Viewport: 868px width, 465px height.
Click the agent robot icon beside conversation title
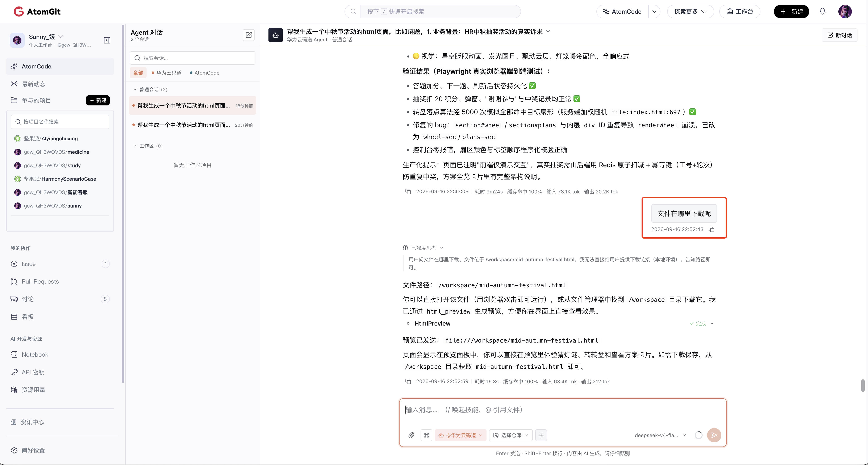275,35
